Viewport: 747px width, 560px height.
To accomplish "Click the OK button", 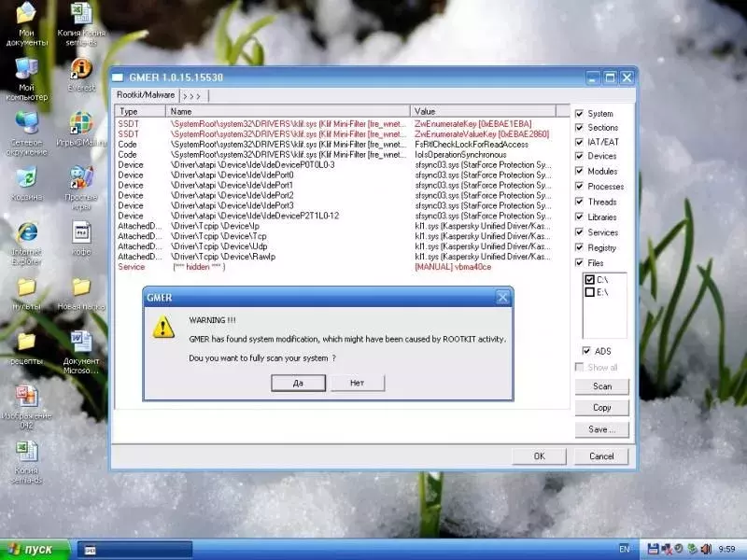I will pyautogui.click(x=540, y=456).
